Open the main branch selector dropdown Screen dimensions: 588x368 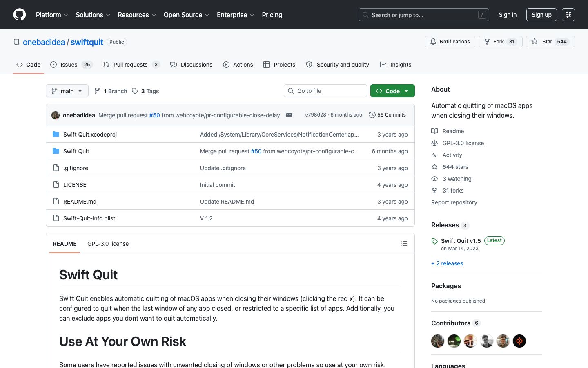[x=67, y=91]
